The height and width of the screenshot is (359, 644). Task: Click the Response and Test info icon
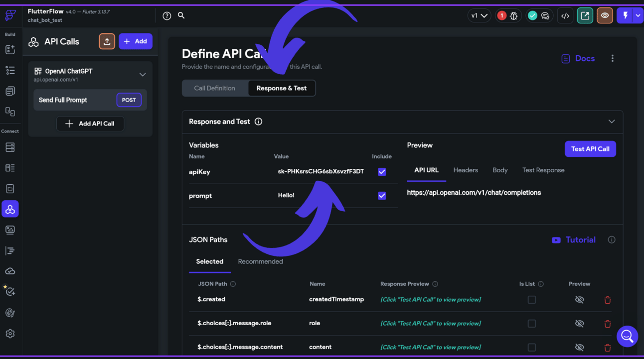click(x=258, y=121)
